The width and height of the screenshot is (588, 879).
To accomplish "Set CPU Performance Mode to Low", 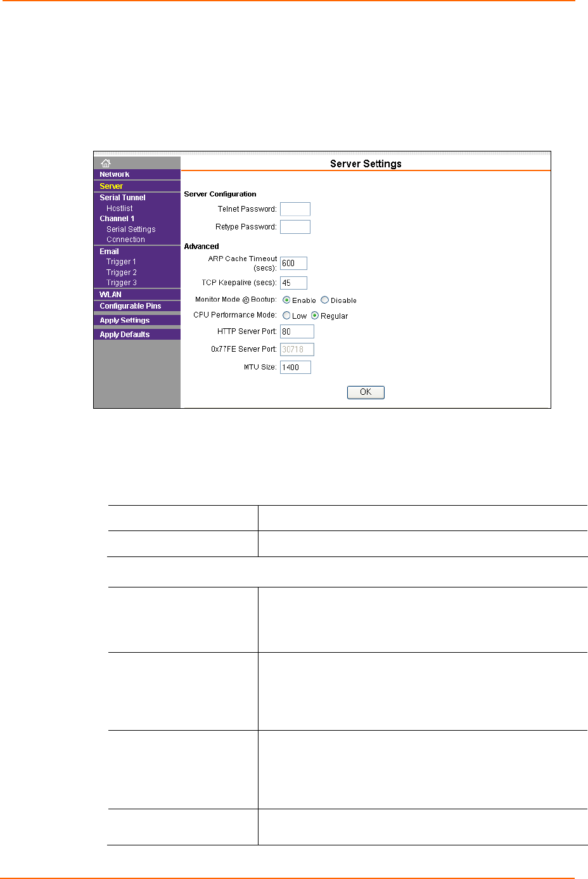I will [x=286, y=316].
